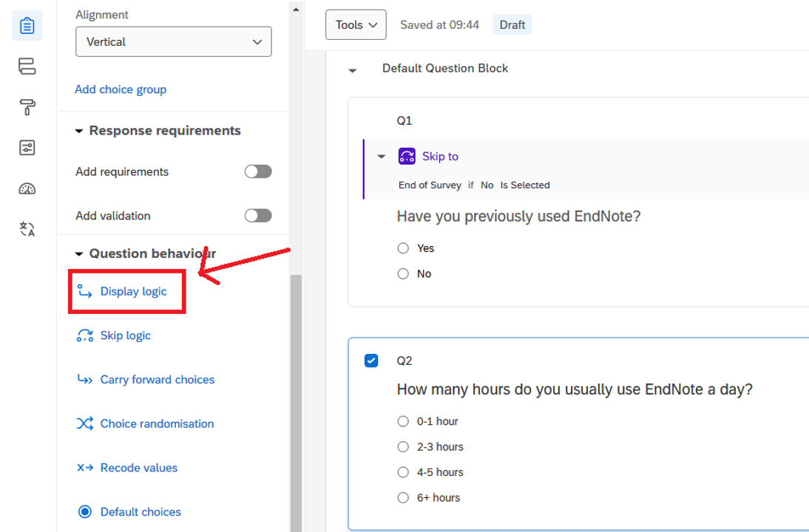Viewport: 809px width, 532px height.
Task: Open Survey flow icon in sidebar
Action: [x=27, y=67]
